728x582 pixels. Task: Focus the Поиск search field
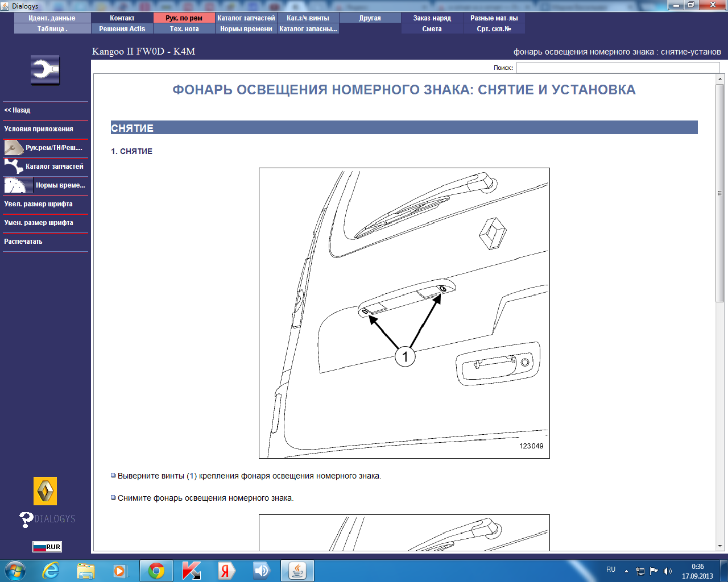point(618,68)
